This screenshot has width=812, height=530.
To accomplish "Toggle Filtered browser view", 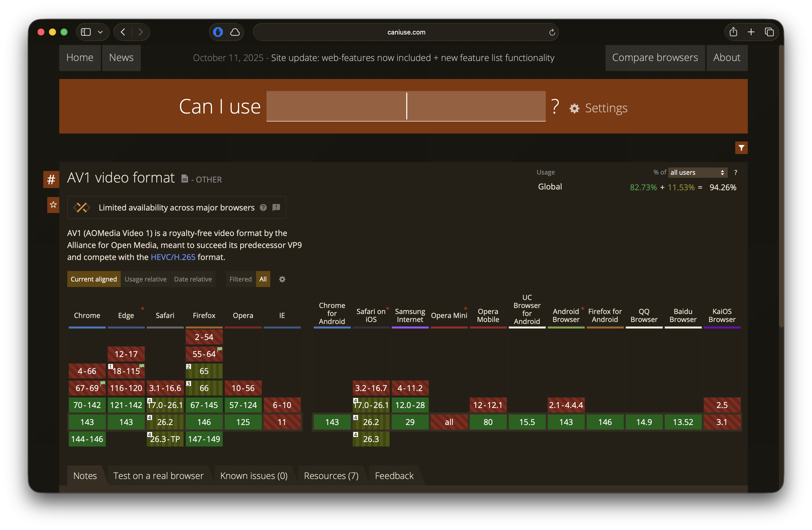I will 240,279.
